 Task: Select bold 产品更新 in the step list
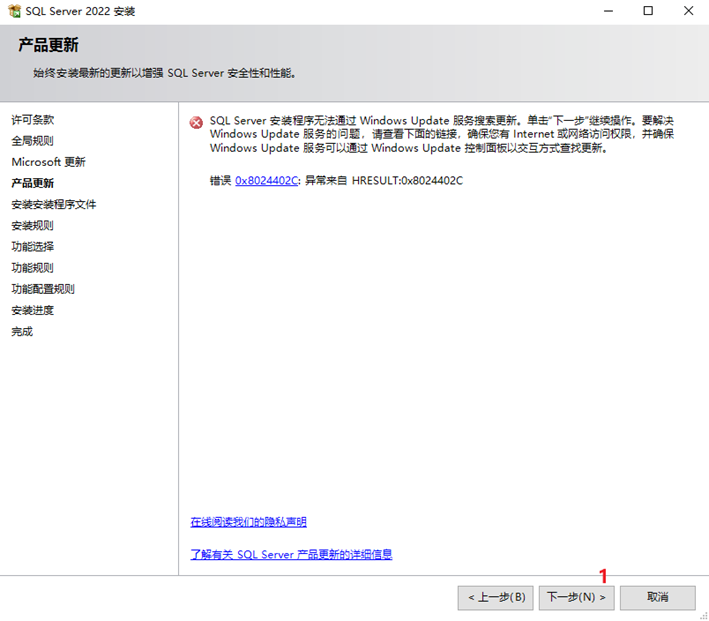[x=33, y=183]
